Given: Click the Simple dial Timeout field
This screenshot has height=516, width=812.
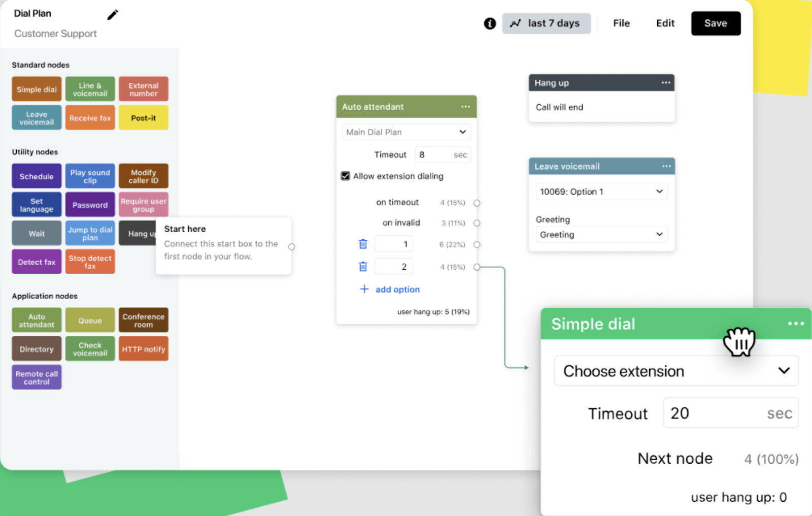Looking at the screenshot, I should coord(730,413).
